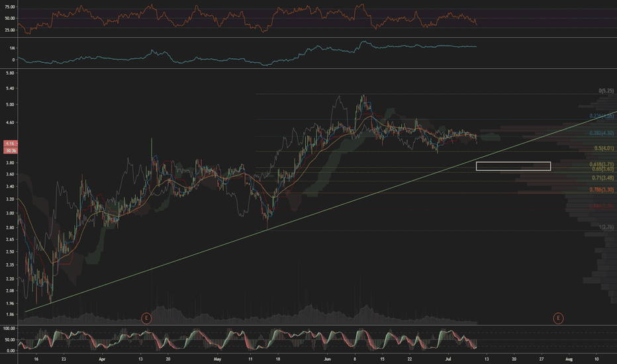Click the 2.50 price axis label
617x364 pixels.
(10, 252)
